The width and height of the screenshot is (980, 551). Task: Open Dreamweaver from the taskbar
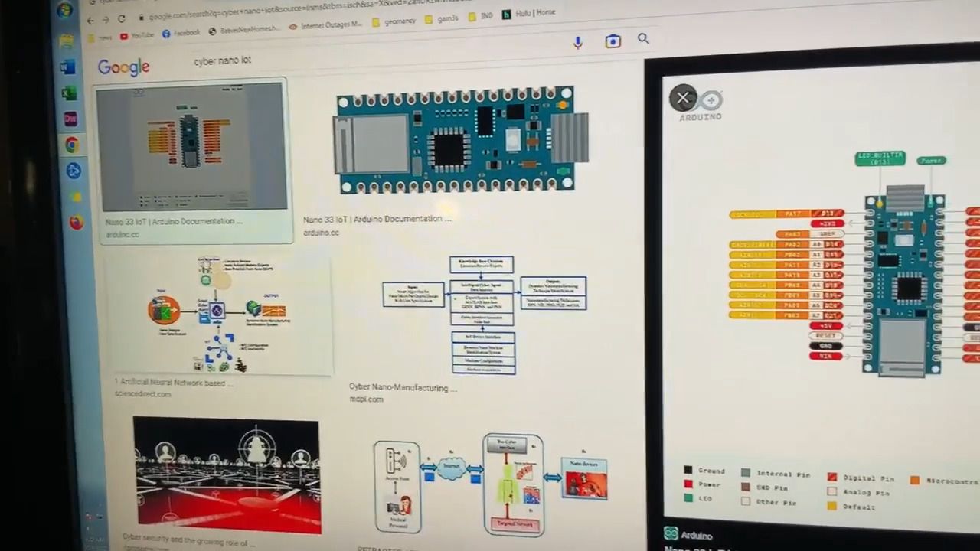70,119
